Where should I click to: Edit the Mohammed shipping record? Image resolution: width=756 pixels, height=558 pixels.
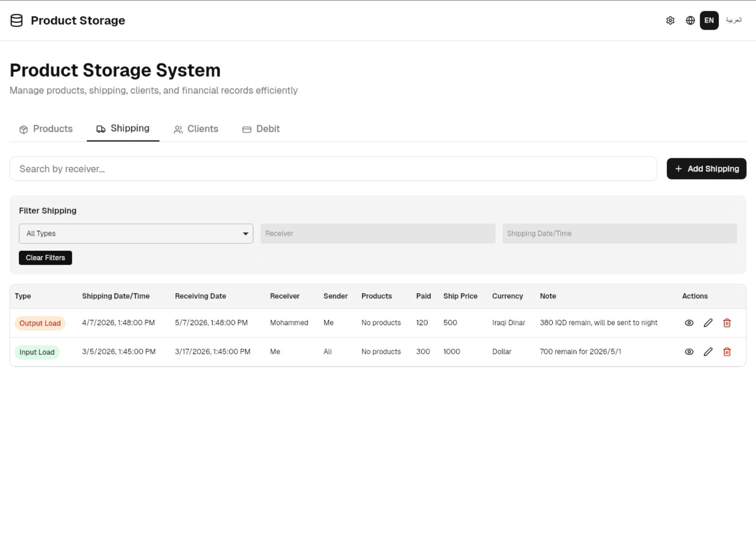(x=708, y=323)
